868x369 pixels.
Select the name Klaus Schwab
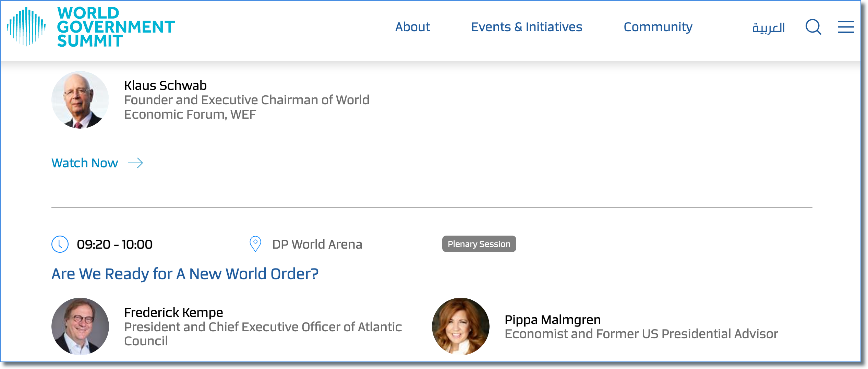click(165, 85)
